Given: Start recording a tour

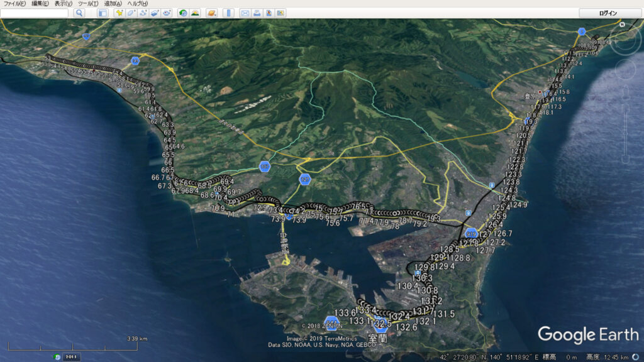Looking at the screenshot, I should pos(167,13).
